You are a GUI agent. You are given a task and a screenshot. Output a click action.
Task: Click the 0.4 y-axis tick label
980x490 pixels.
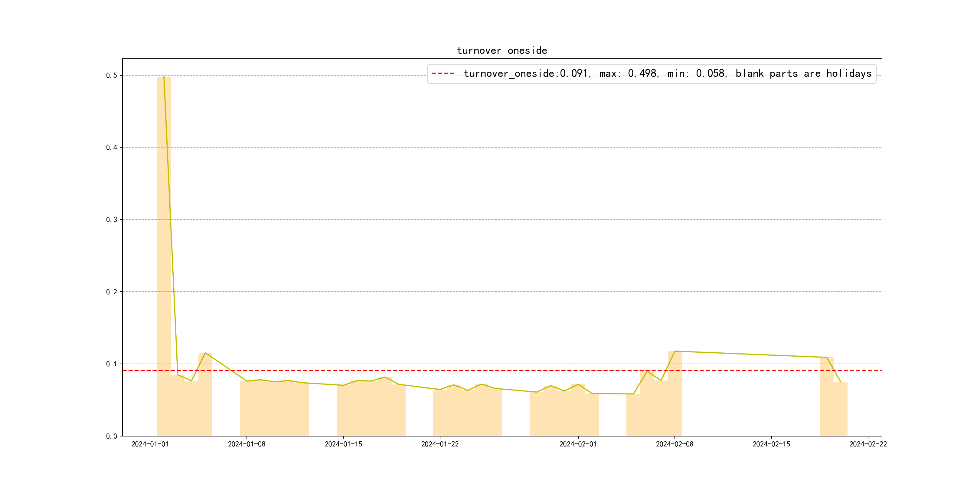[x=112, y=148]
